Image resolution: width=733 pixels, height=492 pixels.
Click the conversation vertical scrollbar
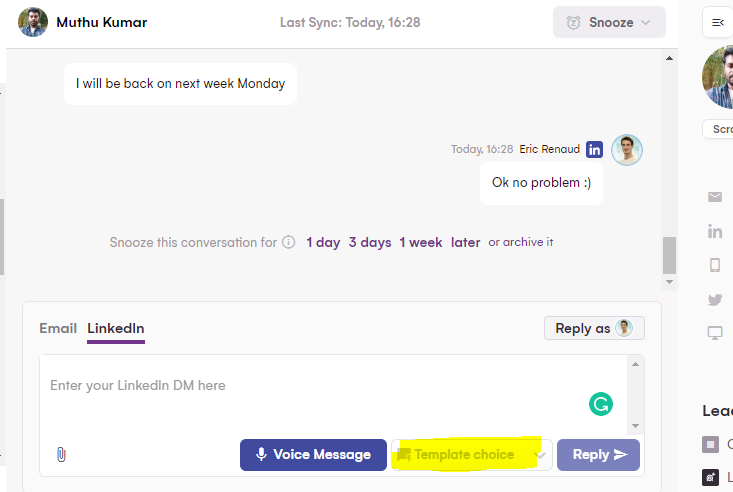(669, 255)
